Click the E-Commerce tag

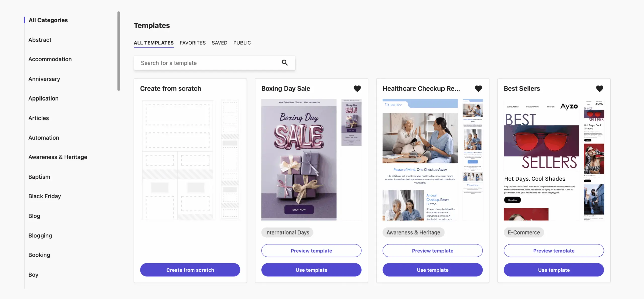[x=524, y=232]
